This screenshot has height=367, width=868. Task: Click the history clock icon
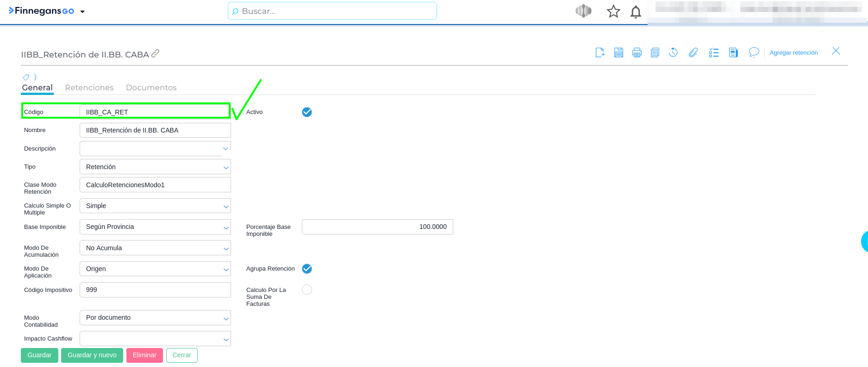(x=673, y=53)
